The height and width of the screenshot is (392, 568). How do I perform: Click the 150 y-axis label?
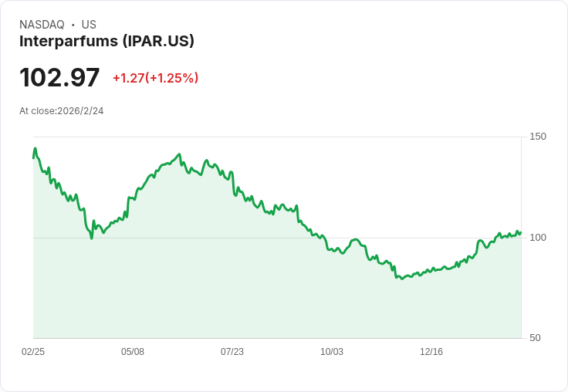tap(538, 137)
